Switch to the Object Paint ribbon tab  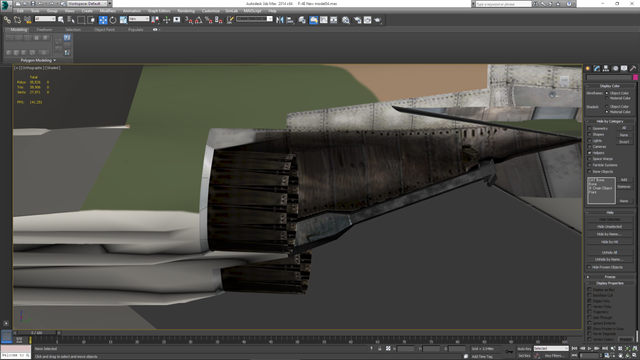click(104, 30)
